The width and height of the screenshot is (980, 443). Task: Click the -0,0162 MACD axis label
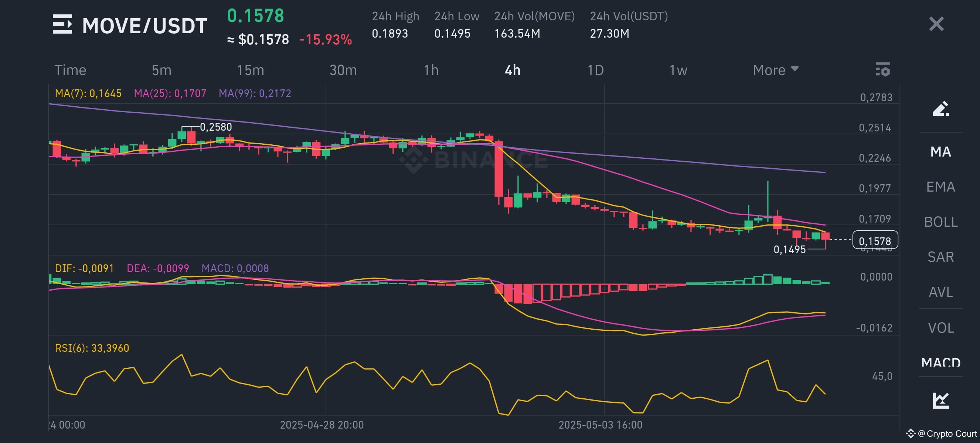click(x=874, y=328)
